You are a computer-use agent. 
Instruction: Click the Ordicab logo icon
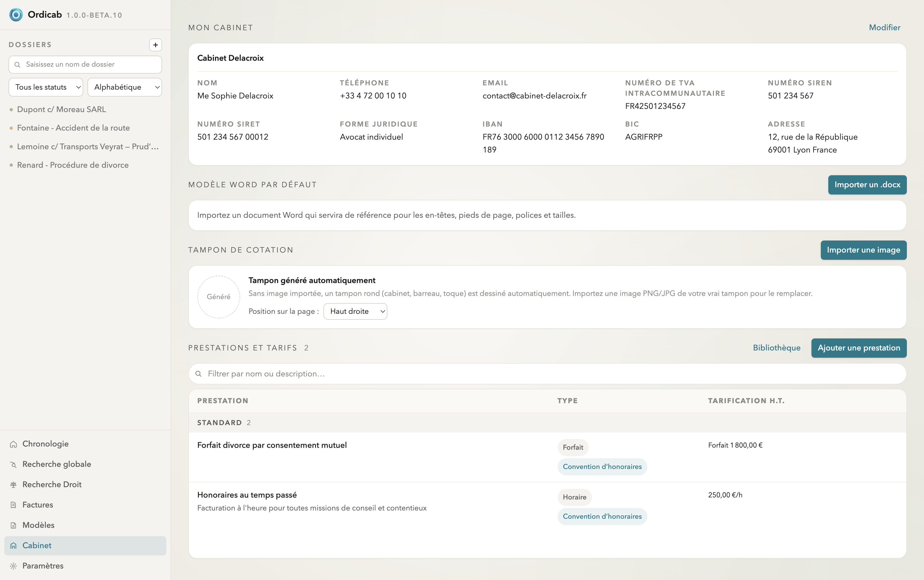pos(16,14)
